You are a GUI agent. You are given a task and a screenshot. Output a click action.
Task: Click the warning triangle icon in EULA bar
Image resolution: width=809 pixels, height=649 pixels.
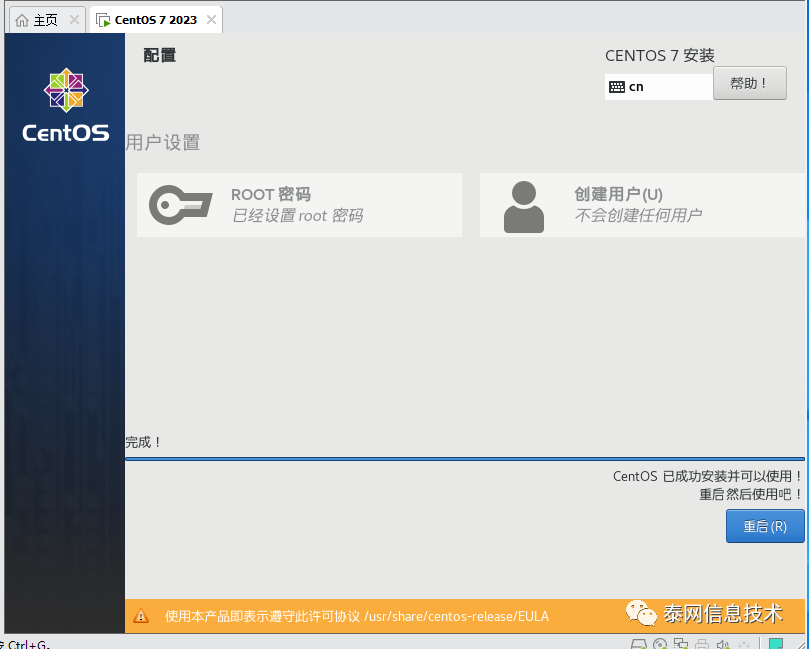pyautogui.click(x=141, y=616)
